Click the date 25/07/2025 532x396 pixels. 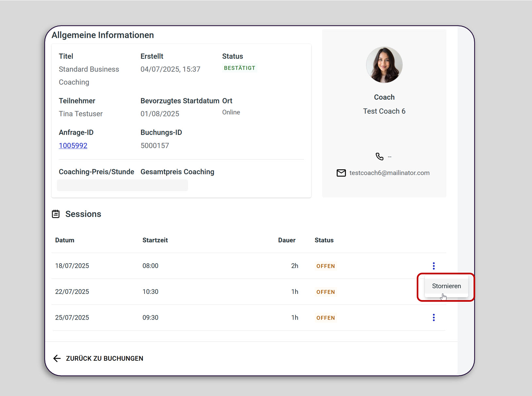[72, 317]
